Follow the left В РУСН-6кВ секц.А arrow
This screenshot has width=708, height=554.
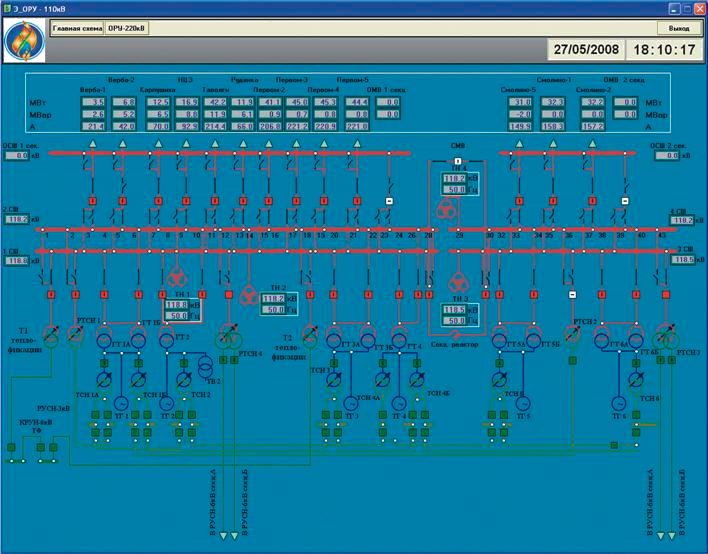click(221, 538)
